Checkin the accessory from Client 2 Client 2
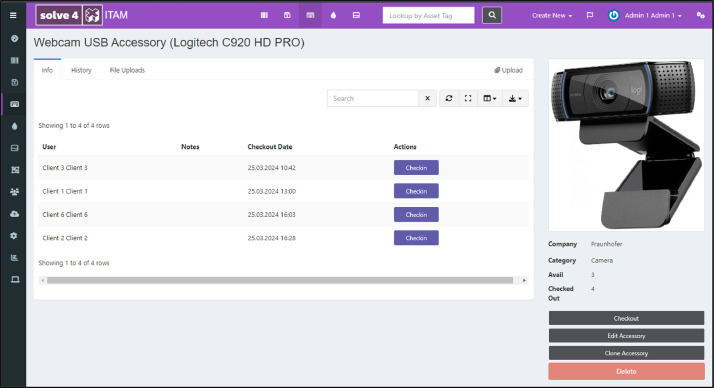The image size is (714, 388). (416, 238)
